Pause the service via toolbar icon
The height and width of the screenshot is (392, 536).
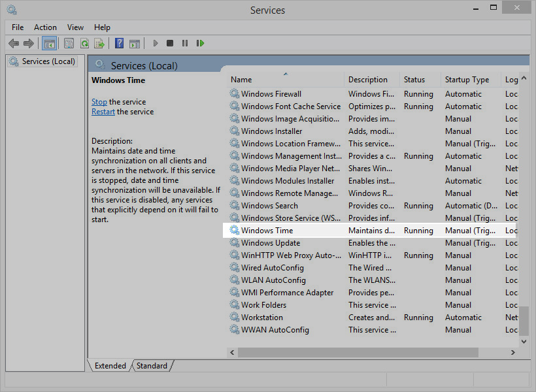click(x=185, y=43)
